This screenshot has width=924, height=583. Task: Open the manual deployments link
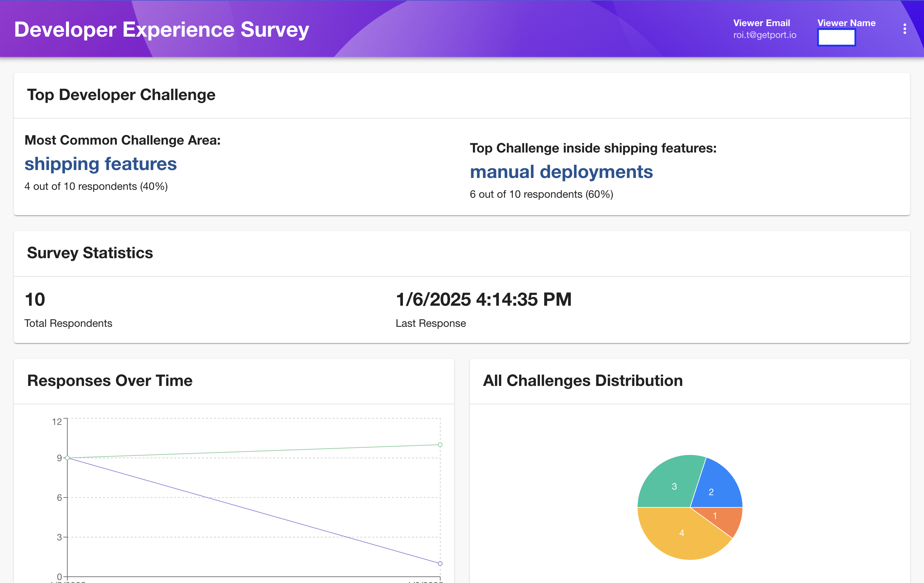(x=561, y=172)
